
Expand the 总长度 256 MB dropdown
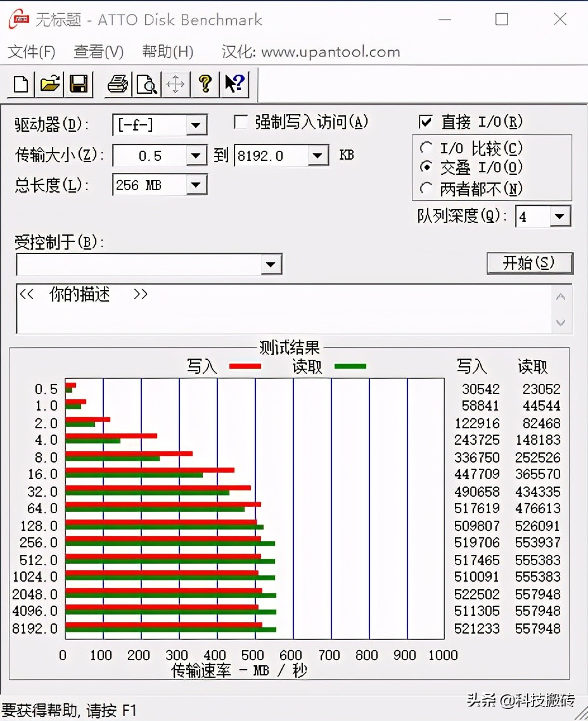tap(196, 185)
